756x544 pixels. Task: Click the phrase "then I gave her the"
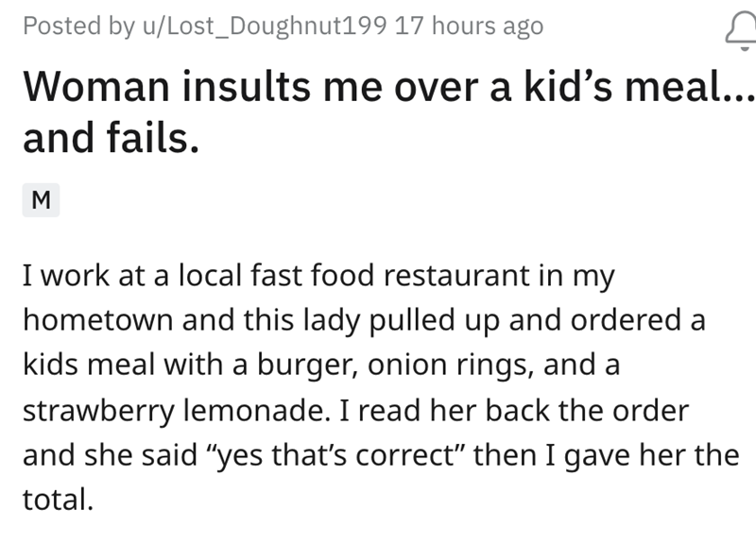coord(607,455)
